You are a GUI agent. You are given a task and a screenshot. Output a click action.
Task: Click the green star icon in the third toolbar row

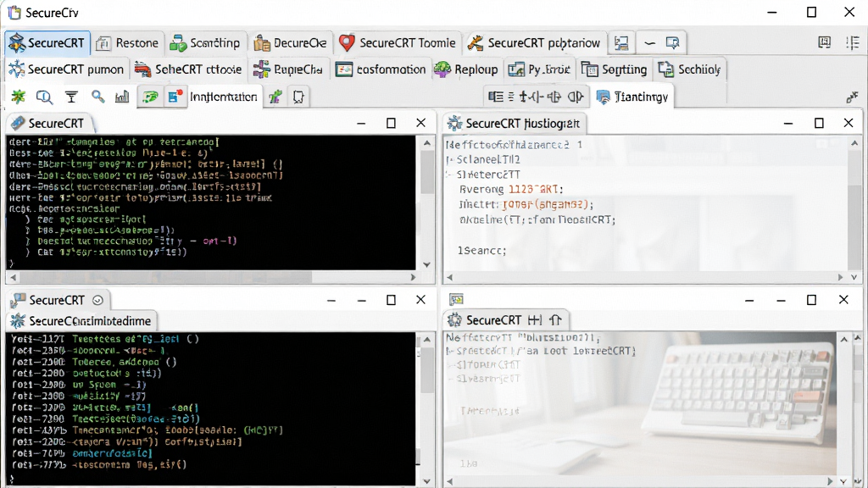tap(19, 97)
